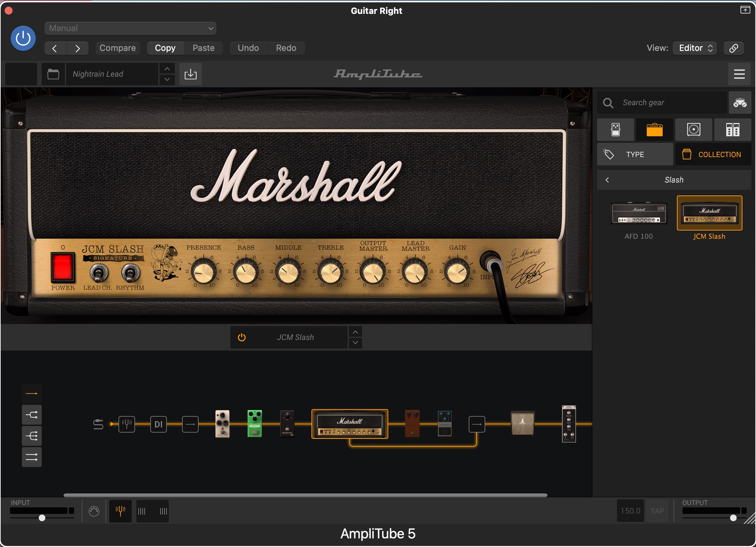Select the two-way split routing icon
Screen dimensions: 756x547
(x=32, y=415)
